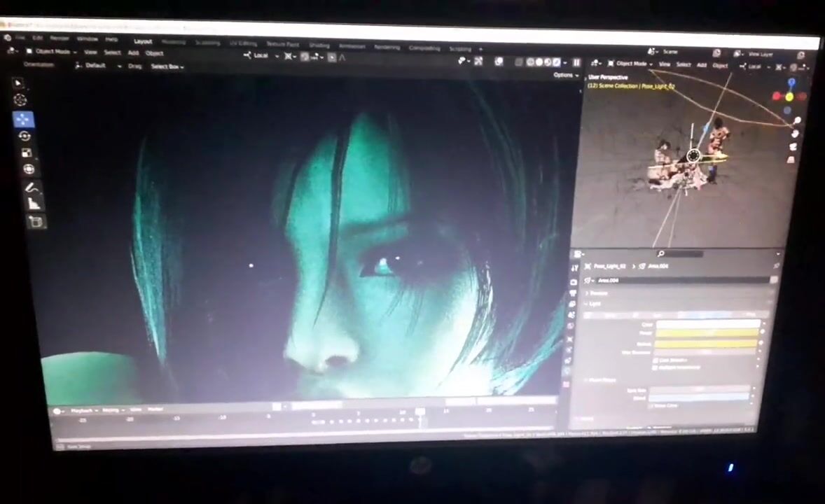The height and width of the screenshot is (504, 825).
Task: Click the white light Color swatch
Action: pyautogui.click(x=707, y=324)
